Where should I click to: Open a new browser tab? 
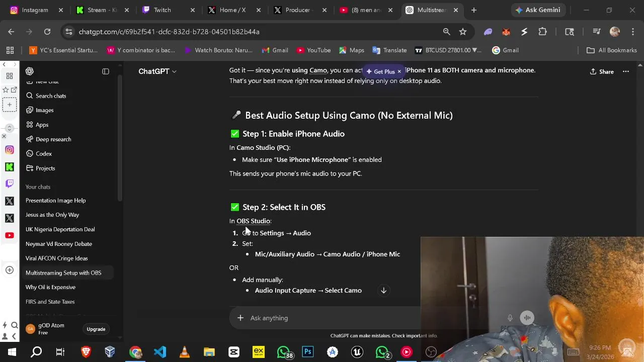pos(474,10)
